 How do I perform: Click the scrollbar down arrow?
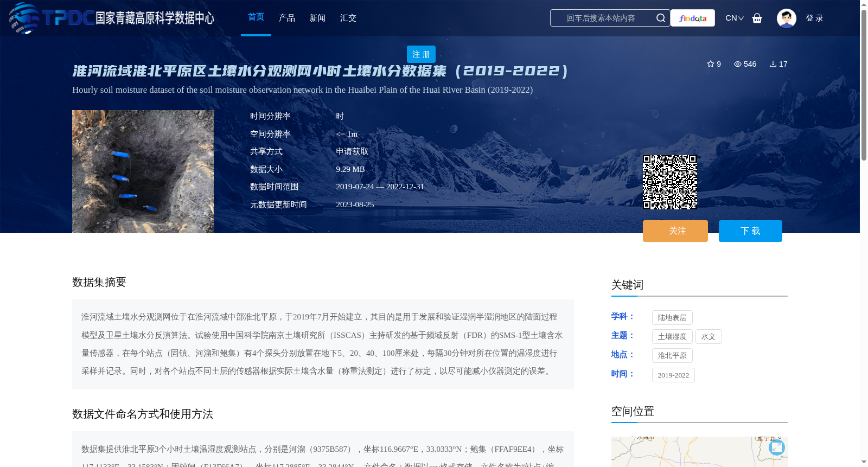pos(864,462)
